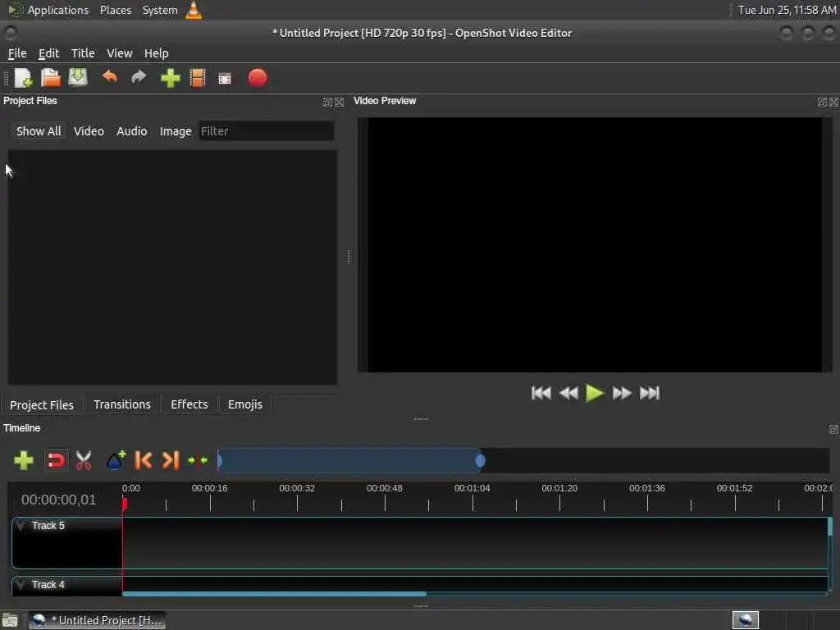Expand the Track 4 options arrow
Viewport: 840px width, 630px height.
click(x=21, y=584)
